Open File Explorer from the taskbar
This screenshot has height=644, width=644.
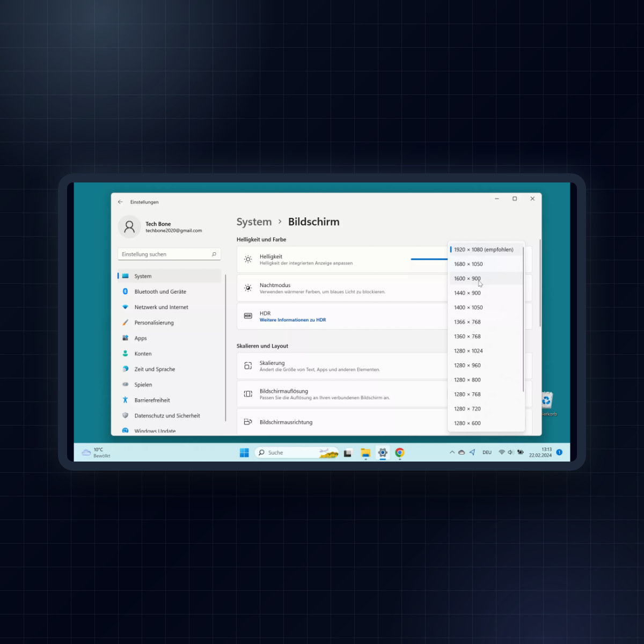click(365, 452)
